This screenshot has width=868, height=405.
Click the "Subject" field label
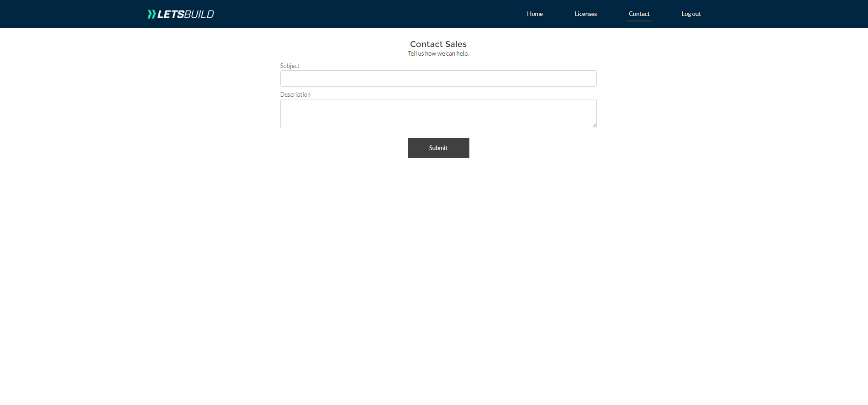coord(289,66)
